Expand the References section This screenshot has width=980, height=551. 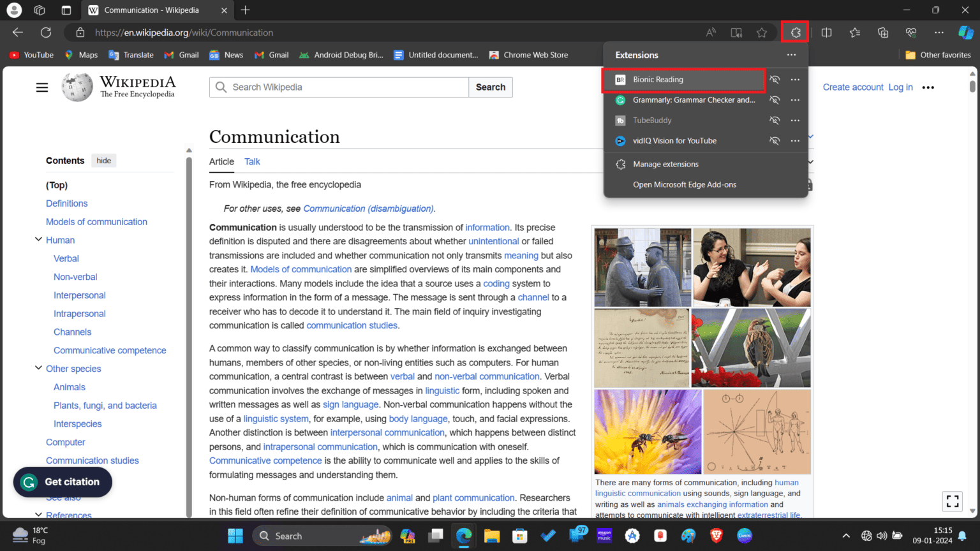coord(38,515)
